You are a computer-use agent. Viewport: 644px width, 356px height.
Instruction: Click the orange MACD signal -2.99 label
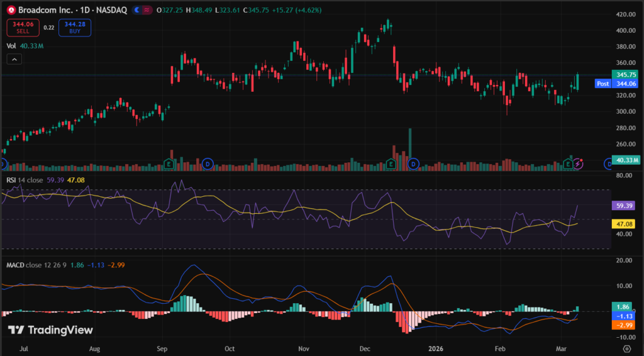pos(625,325)
